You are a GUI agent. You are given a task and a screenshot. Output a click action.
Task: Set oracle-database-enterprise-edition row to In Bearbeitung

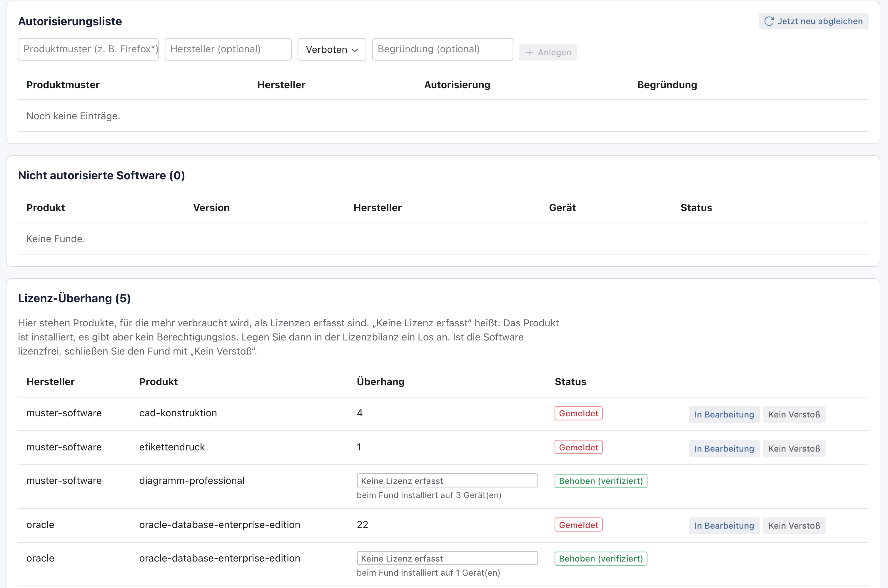pos(724,526)
